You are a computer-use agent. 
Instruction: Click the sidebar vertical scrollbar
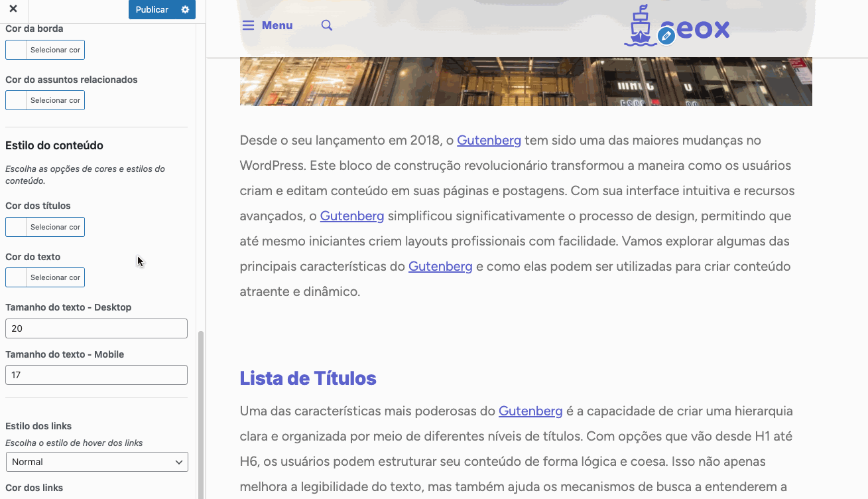(201, 415)
